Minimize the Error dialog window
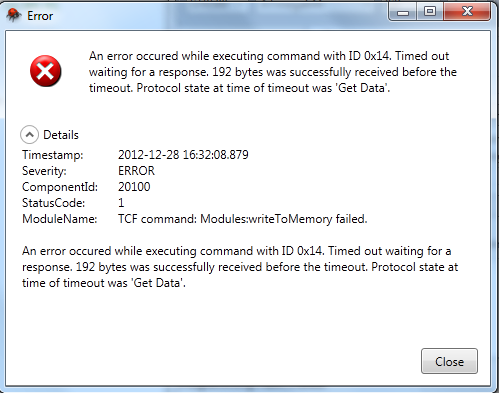Screen dimensions: 499x393 point(403,12)
